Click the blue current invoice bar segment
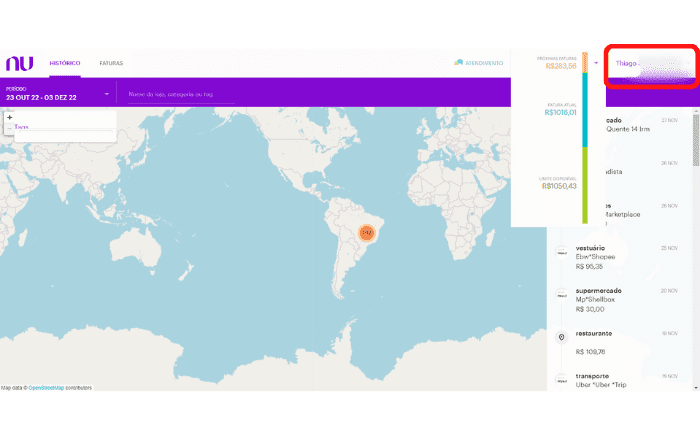700x440 pixels. tap(585, 110)
